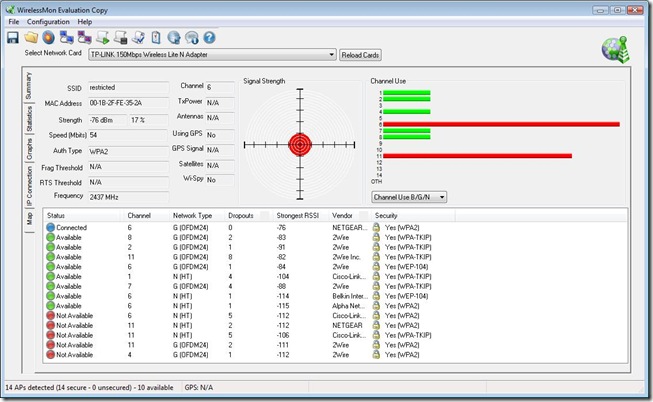Click the blue help question mark icon
The height and width of the screenshot is (402, 653).
210,37
